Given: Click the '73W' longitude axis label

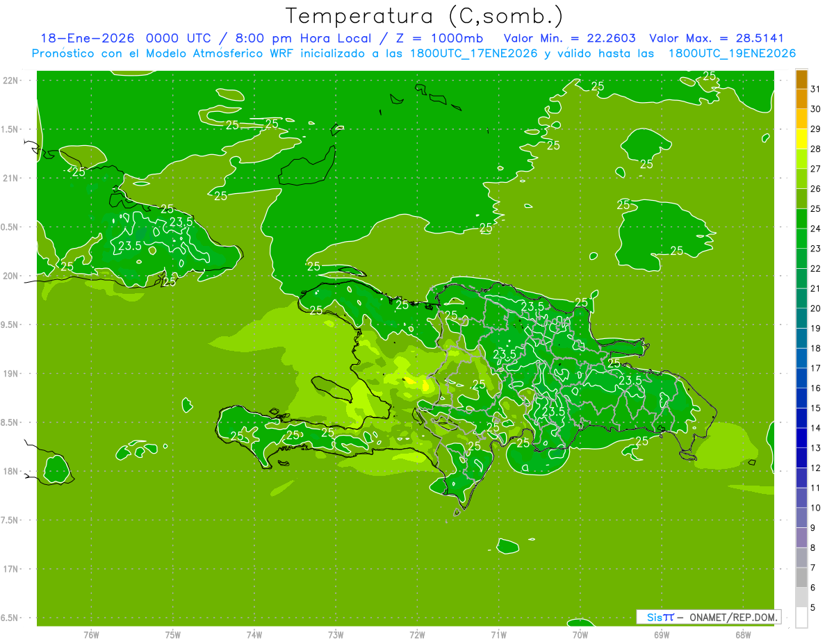Looking at the screenshot, I should coord(336,635).
